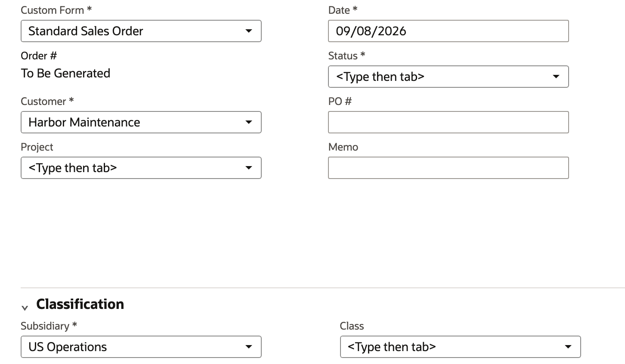Open the Subsidiary dropdown showing US Operations
Screen dimensions: 625x364
pos(141,347)
